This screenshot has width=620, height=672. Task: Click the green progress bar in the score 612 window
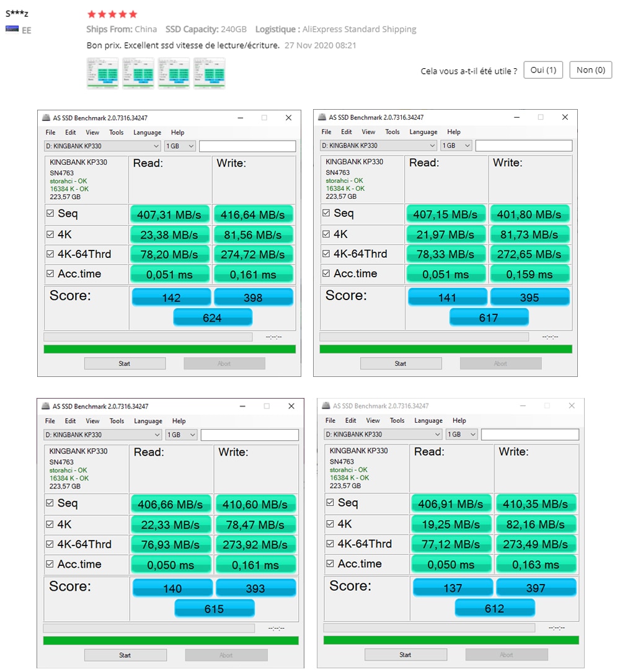point(451,640)
